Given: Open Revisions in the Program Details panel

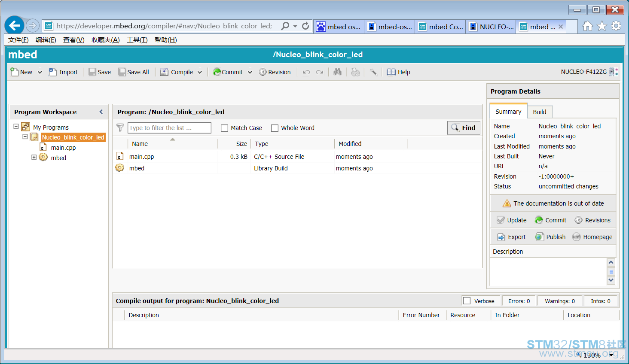Looking at the screenshot, I should [592, 220].
